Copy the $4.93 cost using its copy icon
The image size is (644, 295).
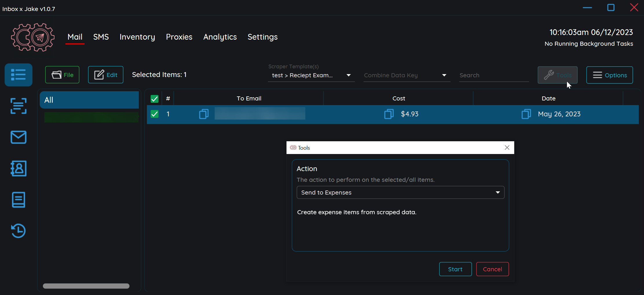point(389,114)
